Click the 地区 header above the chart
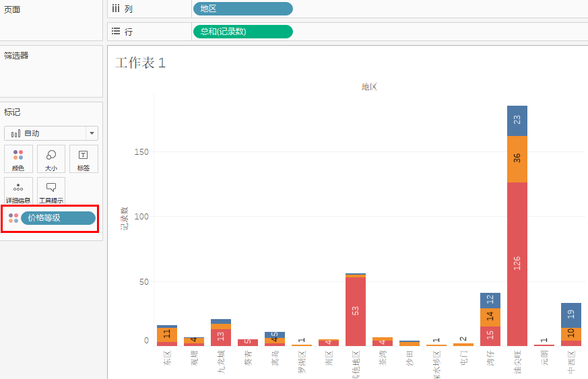The width and height of the screenshot is (588, 379). coord(369,87)
